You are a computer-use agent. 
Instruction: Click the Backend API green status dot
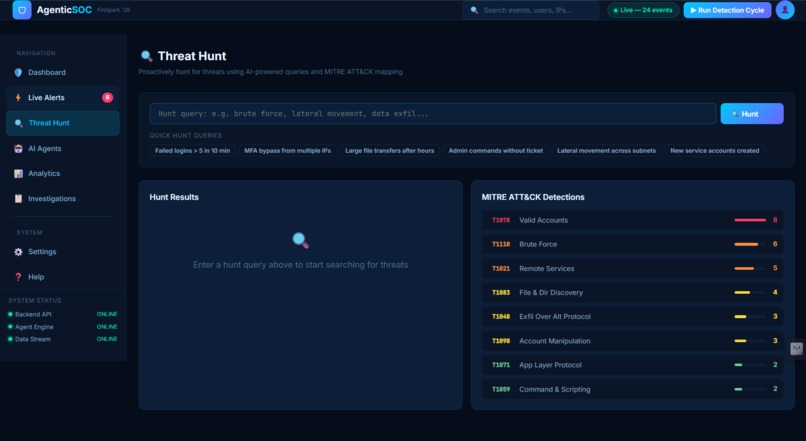point(10,314)
